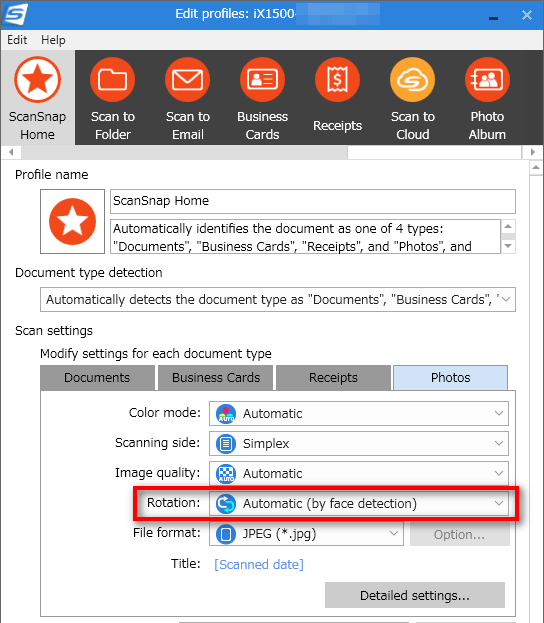Expand Document type detection combo box
The image size is (544, 623).
click(278, 300)
